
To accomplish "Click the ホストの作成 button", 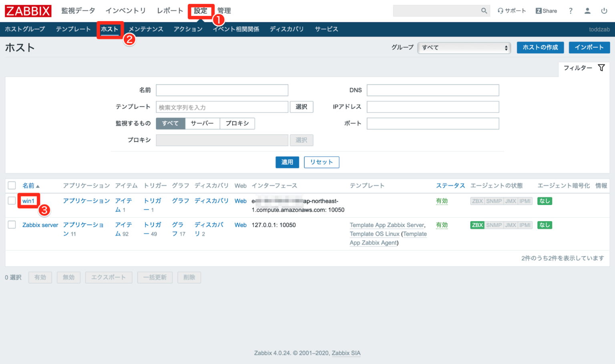I will tap(540, 47).
